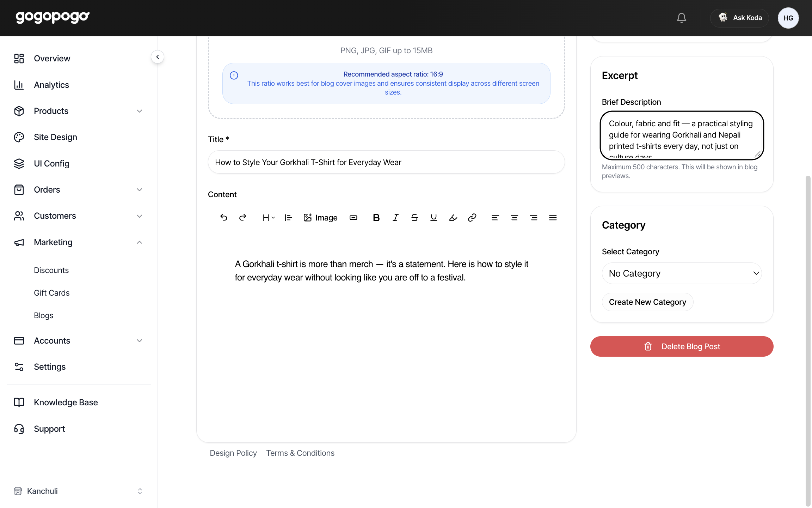This screenshot has width=812, height=508.
Task: Open Gift Cards
Action: coord(52,293)
